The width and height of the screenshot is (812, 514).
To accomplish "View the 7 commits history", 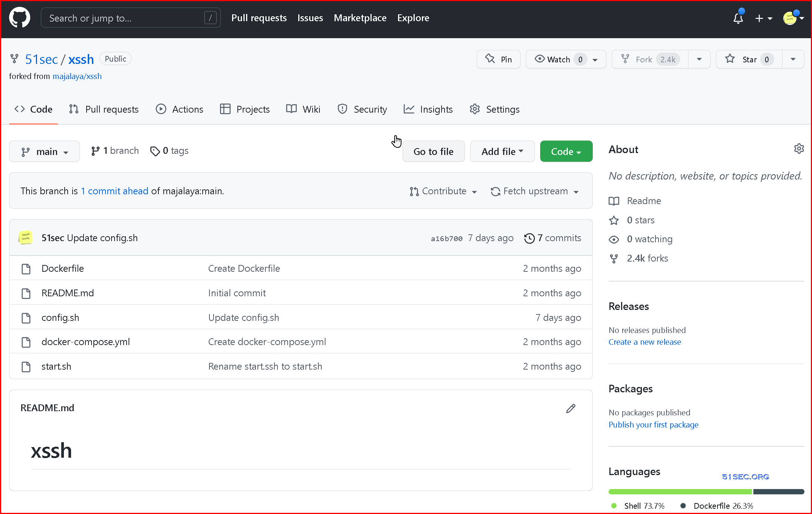I will (553, 238).
